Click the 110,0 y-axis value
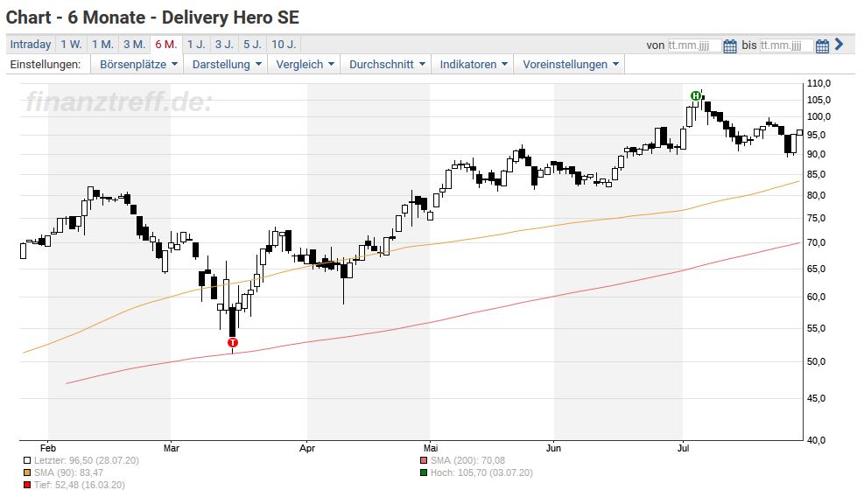This screenshot has width=864, height=504. click(x=818, y=84)
